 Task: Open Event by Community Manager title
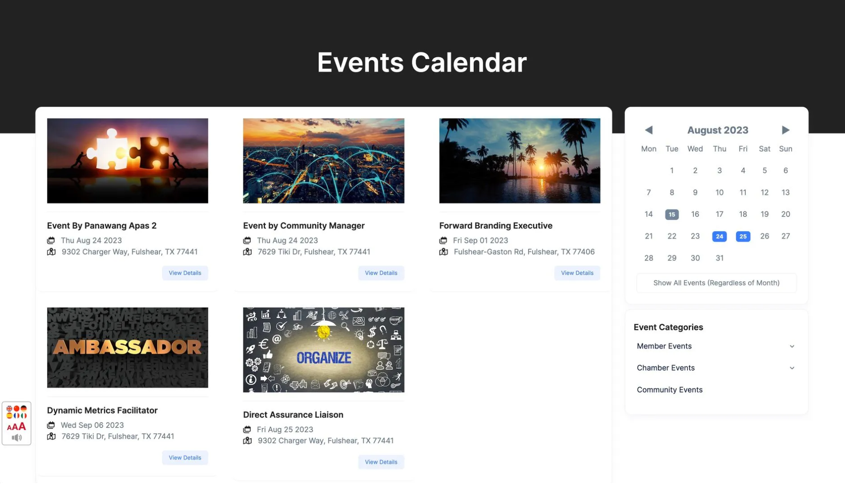click(304, 226)
